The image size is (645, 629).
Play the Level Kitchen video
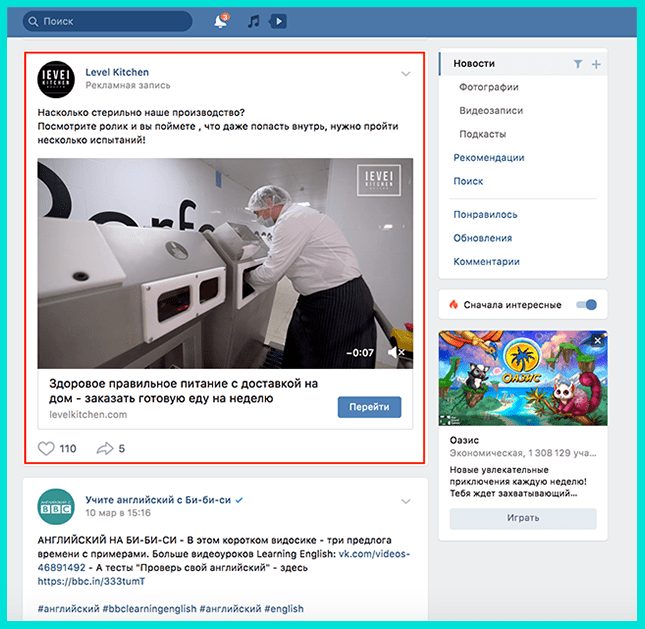click(x=225, y=263)
